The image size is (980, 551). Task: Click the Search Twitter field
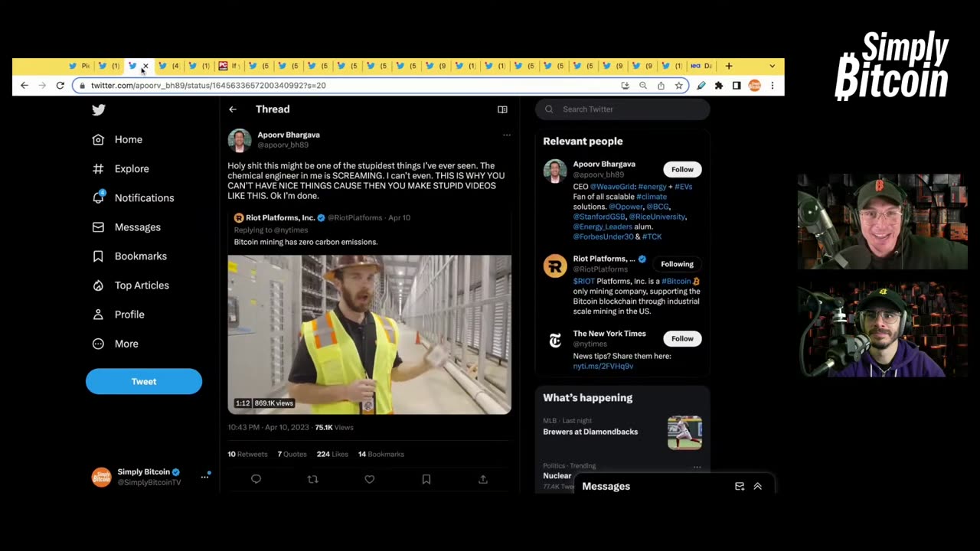(622, 109)
